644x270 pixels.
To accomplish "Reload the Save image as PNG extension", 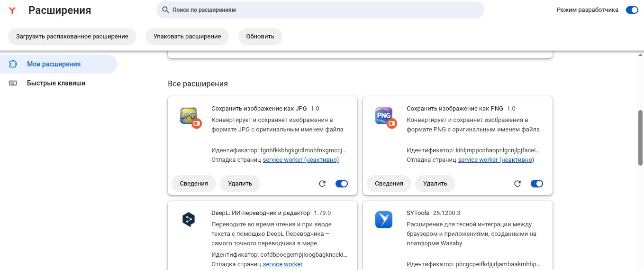I will (517, 184).
